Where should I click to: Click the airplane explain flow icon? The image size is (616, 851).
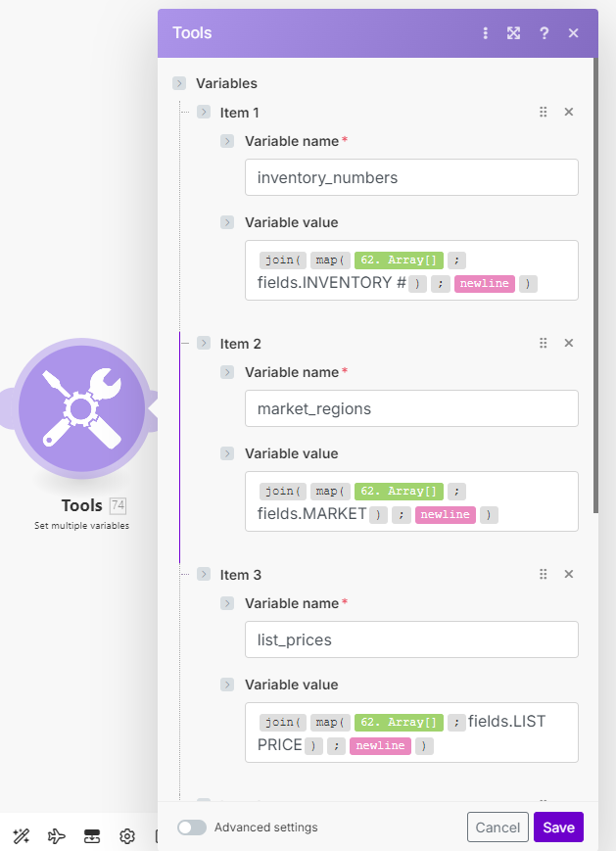57,836
